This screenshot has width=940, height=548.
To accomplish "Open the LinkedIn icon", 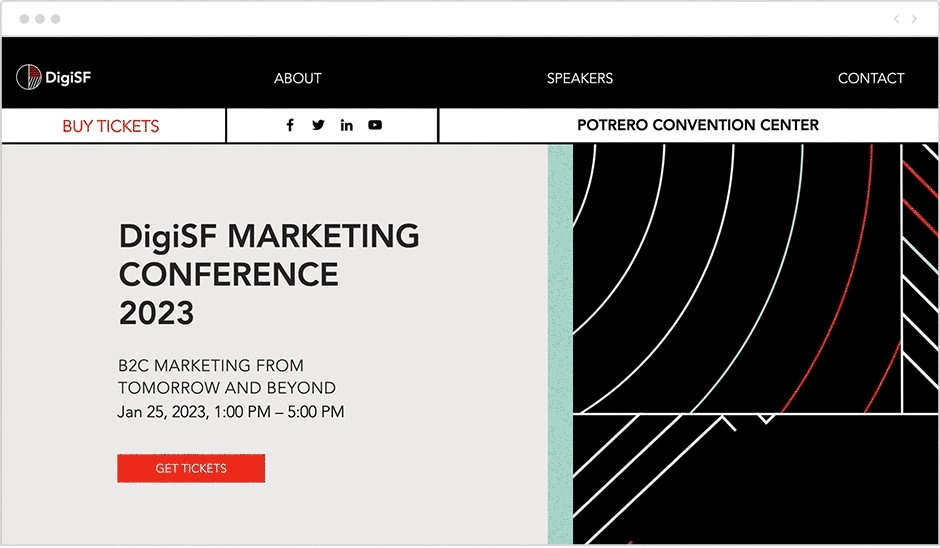I will (347, 125).
